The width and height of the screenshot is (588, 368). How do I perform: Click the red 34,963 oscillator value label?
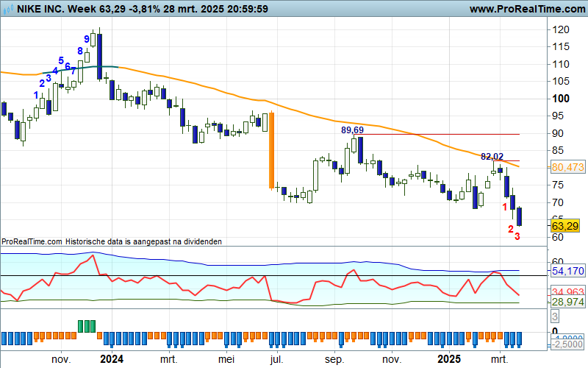click(567, 293)
